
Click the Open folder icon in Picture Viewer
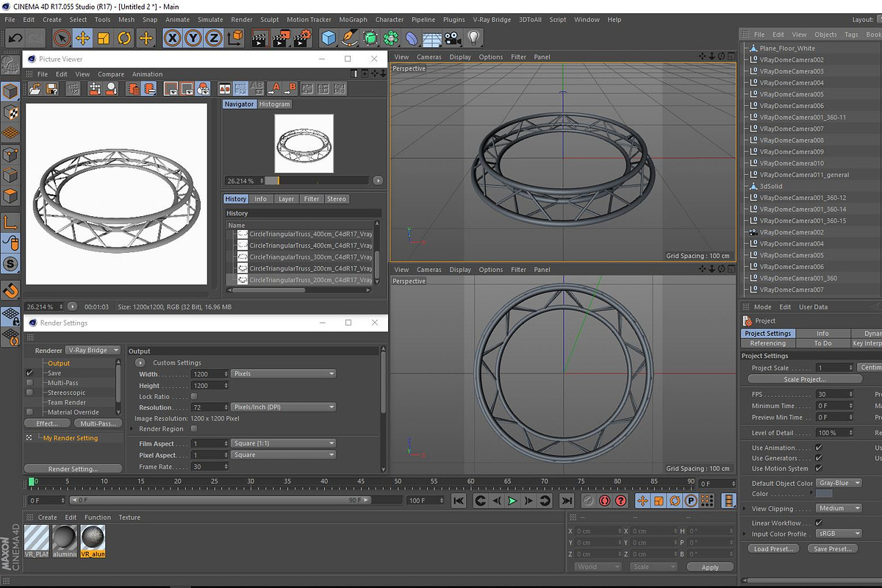click(35, 88)
